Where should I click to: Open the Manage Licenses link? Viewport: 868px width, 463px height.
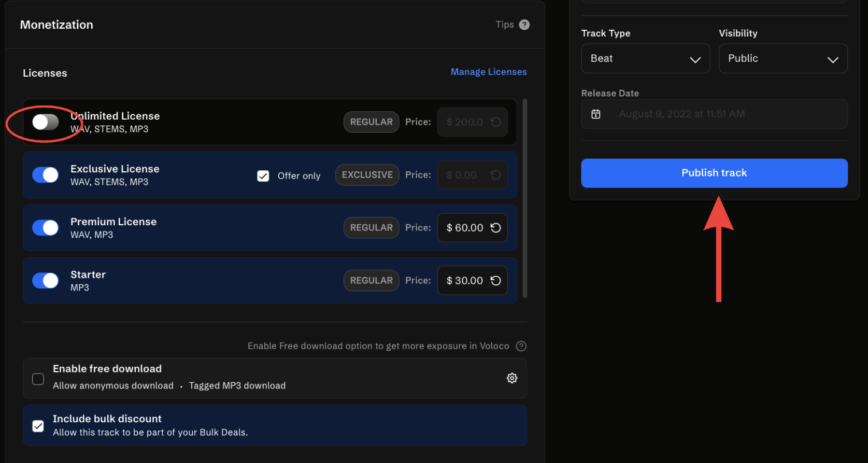coord(488,72)
